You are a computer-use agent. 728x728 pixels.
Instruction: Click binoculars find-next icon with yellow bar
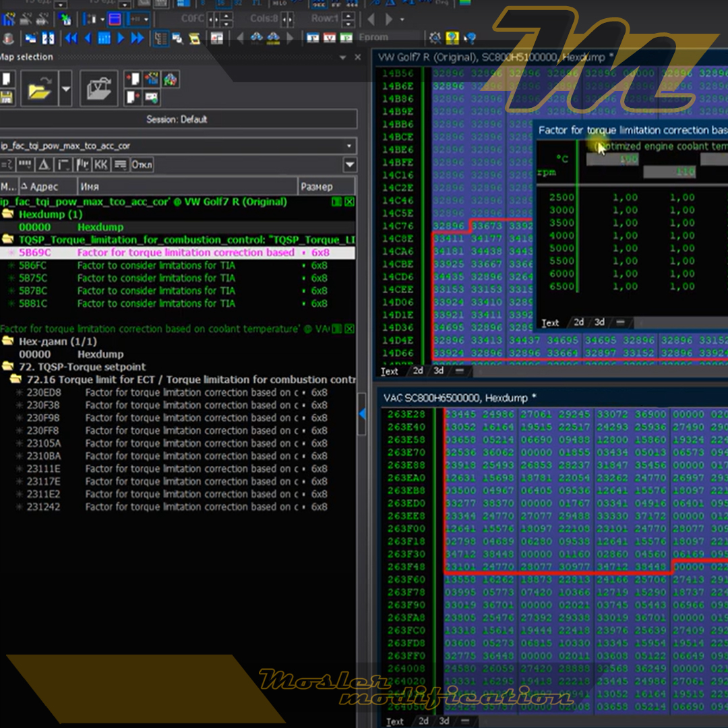273,38
